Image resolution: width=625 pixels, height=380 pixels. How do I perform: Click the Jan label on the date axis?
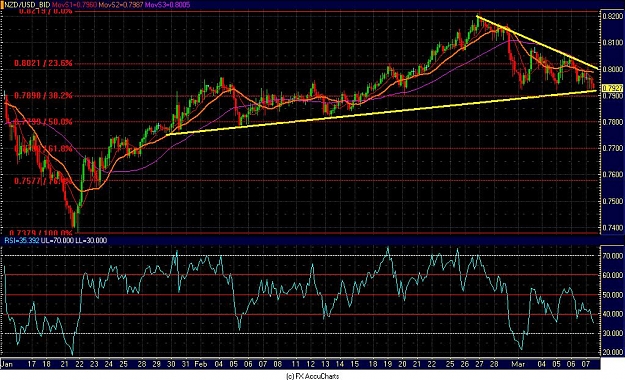click(x=7, y=364)
